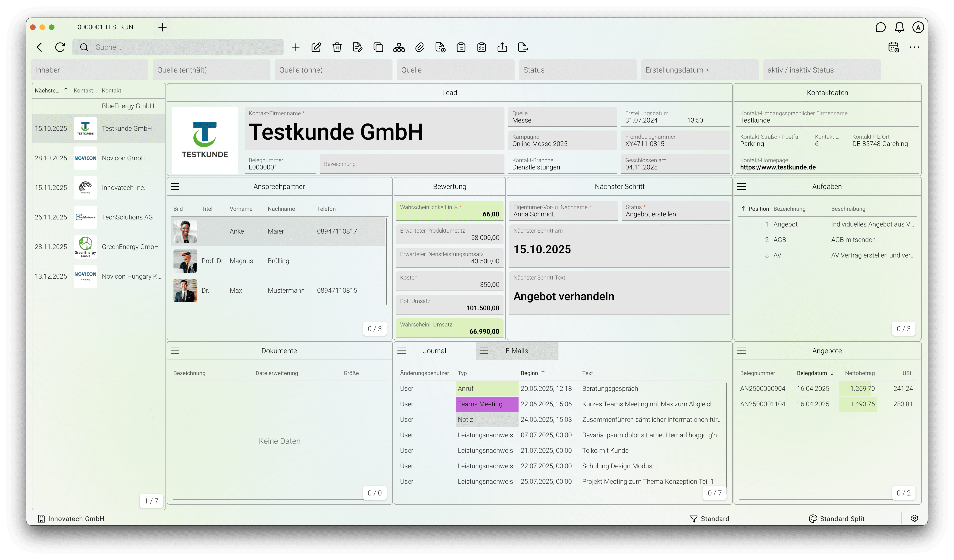
Task: Select Novicon GmbH in lead list
Action: click(123, 158)
